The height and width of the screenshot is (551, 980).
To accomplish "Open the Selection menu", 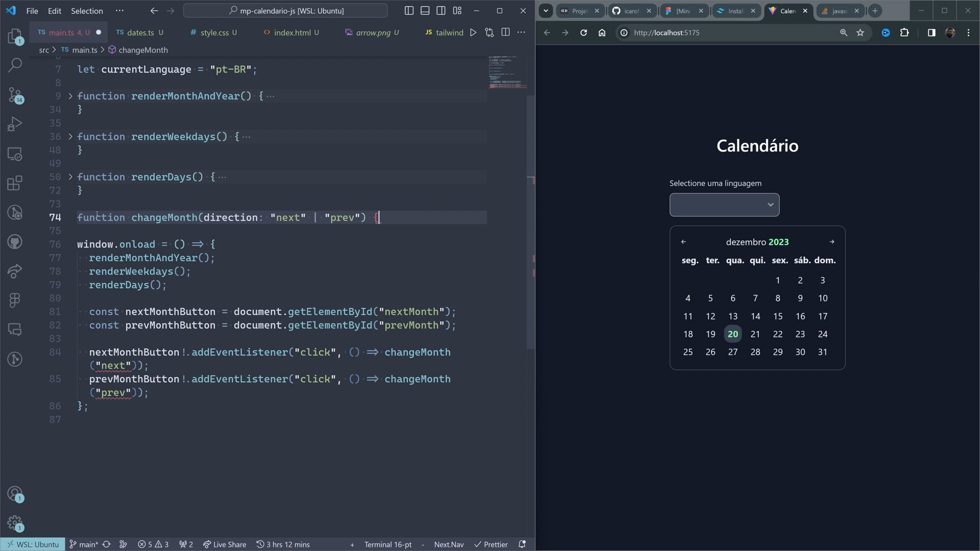I will (87, 11).
